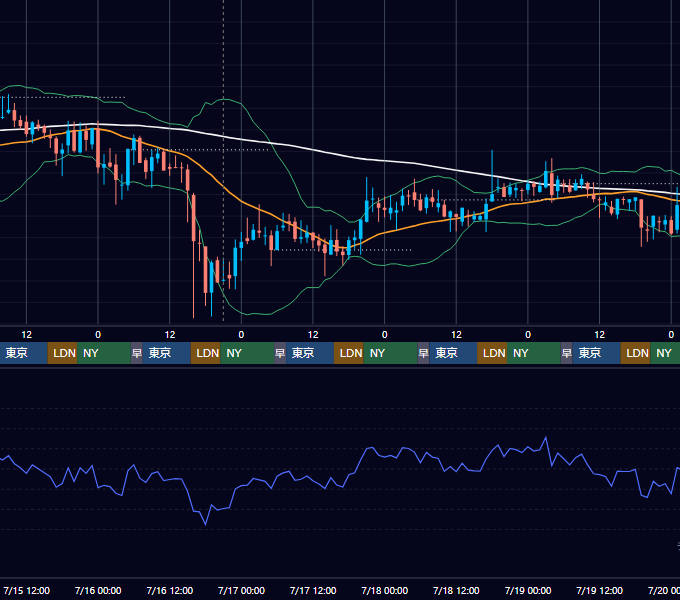Click the 7/16 00:00 date label
Screen dimensions: 680x600
click(x=98, y=590)
